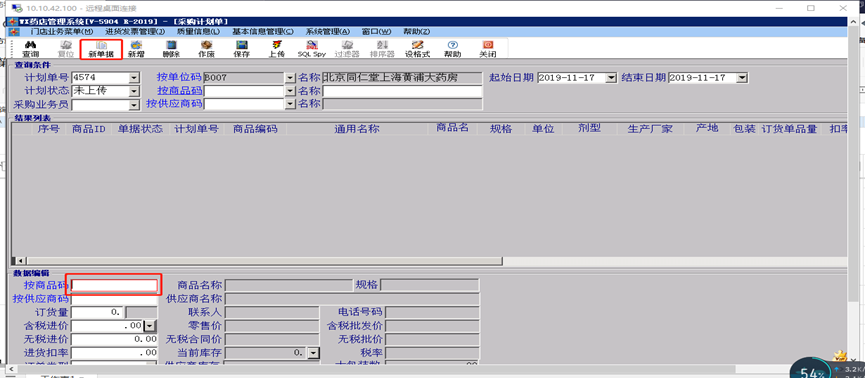This screenshot has width=865, height=378.
Task: Click the 商品ID column header
Action: (x=89, y=129)
